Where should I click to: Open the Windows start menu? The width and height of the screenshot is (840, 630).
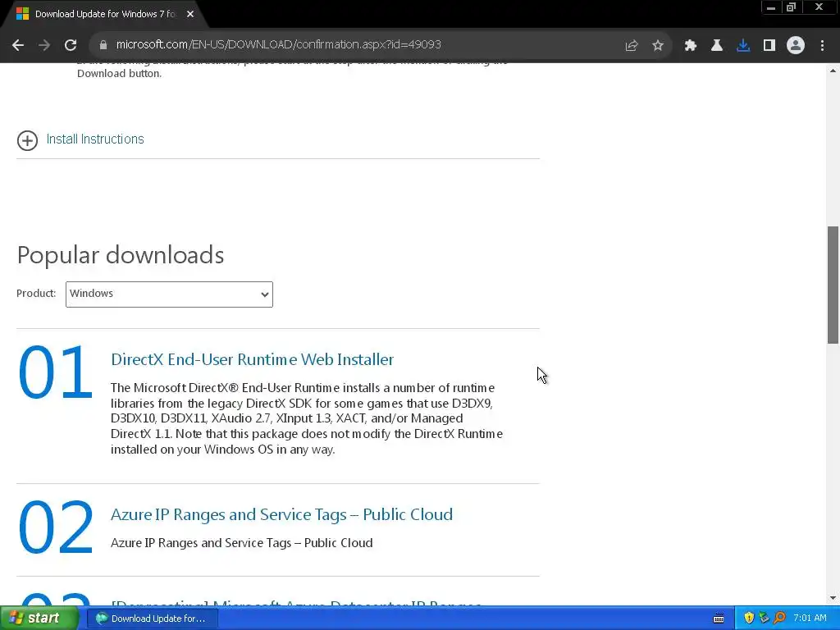coord(39,619)
